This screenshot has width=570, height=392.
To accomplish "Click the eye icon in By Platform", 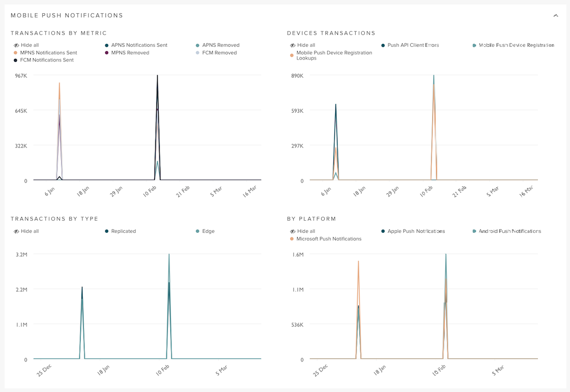I will click(293, 231).
